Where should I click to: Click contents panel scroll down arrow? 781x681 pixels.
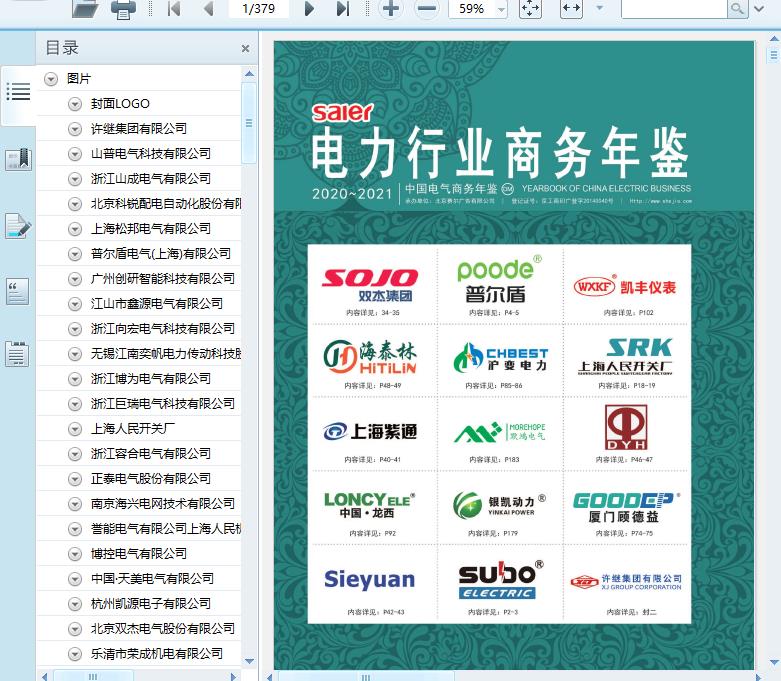pyautogui.click(x=250, y=661)
